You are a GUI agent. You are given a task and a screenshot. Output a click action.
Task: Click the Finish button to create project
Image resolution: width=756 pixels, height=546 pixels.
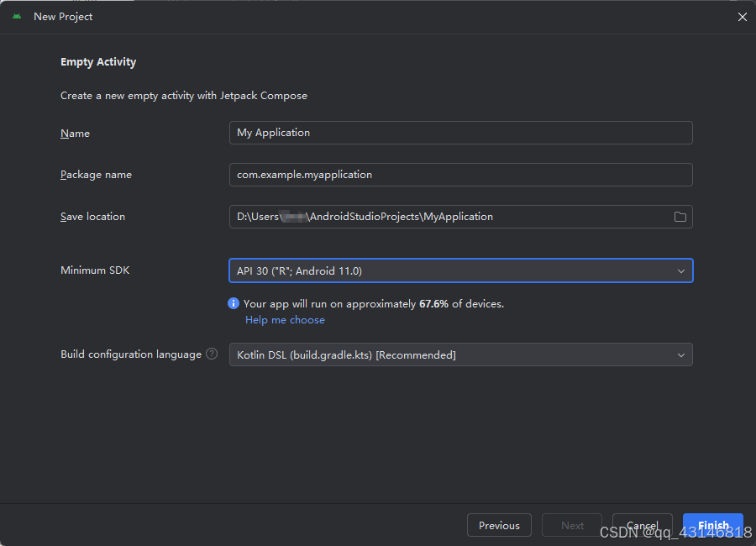click(x=712, y=525)
